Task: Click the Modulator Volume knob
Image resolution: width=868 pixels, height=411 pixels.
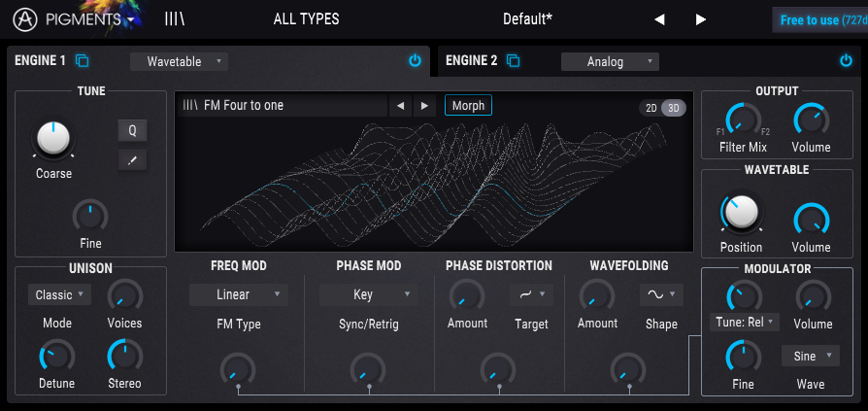Action: tap(814, 297)
